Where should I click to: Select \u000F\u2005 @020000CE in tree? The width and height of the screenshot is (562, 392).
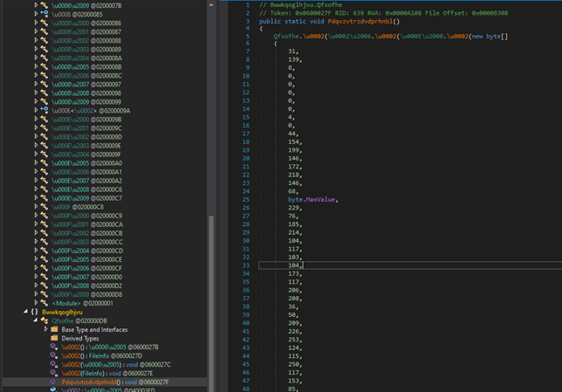pos(86,259)
